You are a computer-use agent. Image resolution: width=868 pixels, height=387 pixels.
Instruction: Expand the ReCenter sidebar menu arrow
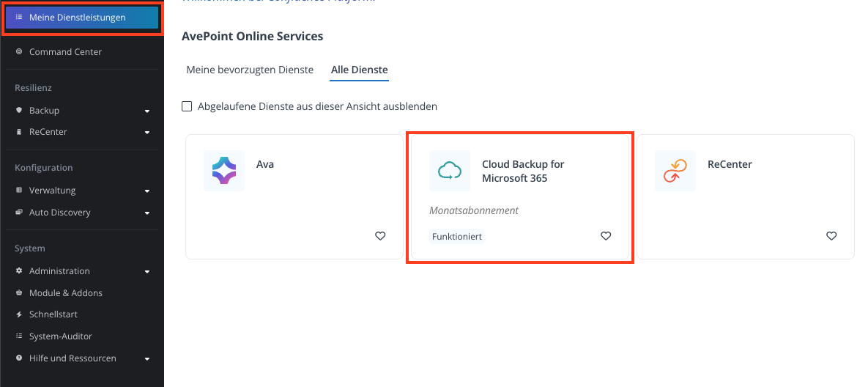147,133
